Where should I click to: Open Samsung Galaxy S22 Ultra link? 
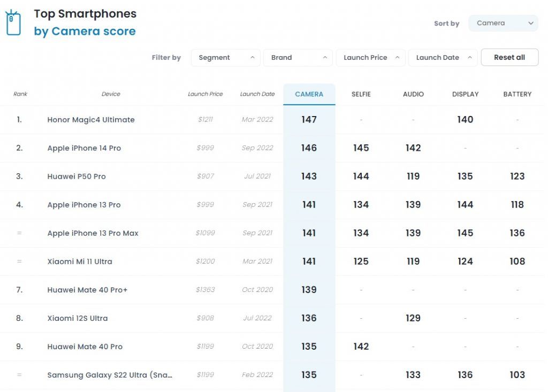coord(110,375)
